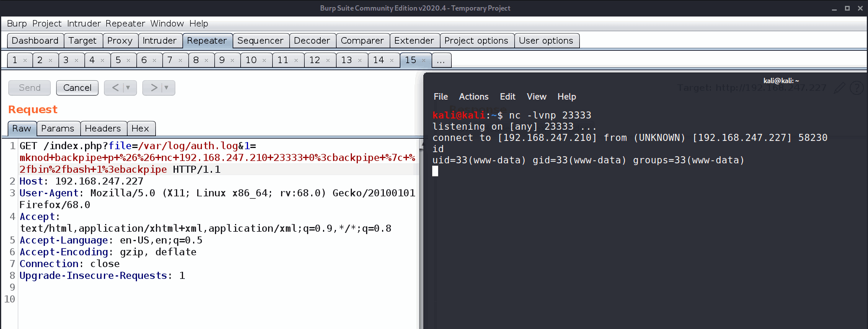Switch to the Extender tab
This screenshot has height=329, width=868.
click(x=414, y=41)
